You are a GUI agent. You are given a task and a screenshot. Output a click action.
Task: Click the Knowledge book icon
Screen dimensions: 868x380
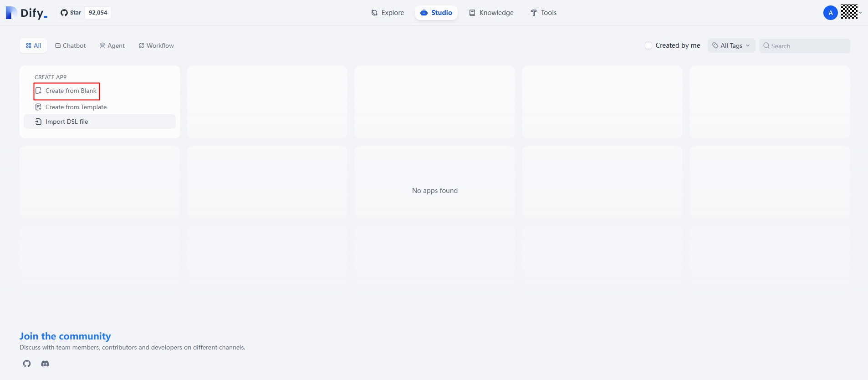(472, 13)
